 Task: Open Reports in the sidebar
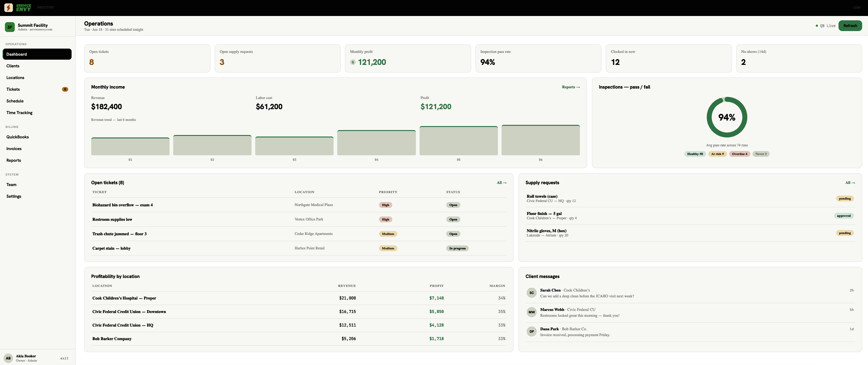[37, 160]
